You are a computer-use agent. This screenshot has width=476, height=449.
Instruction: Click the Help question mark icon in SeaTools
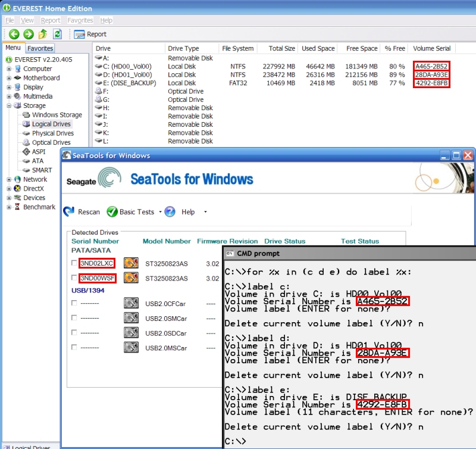coord(170,212)
